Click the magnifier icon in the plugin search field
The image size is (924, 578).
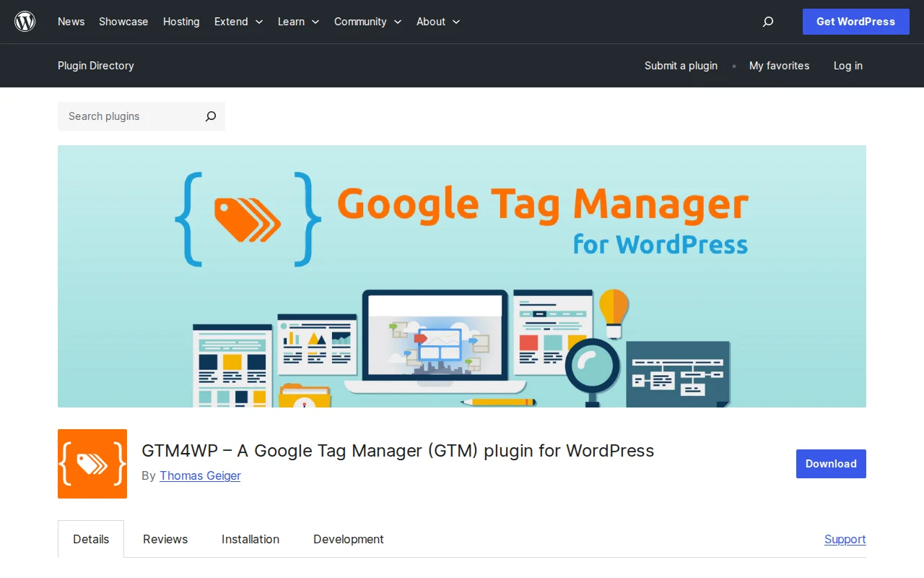tap(210, 116)
